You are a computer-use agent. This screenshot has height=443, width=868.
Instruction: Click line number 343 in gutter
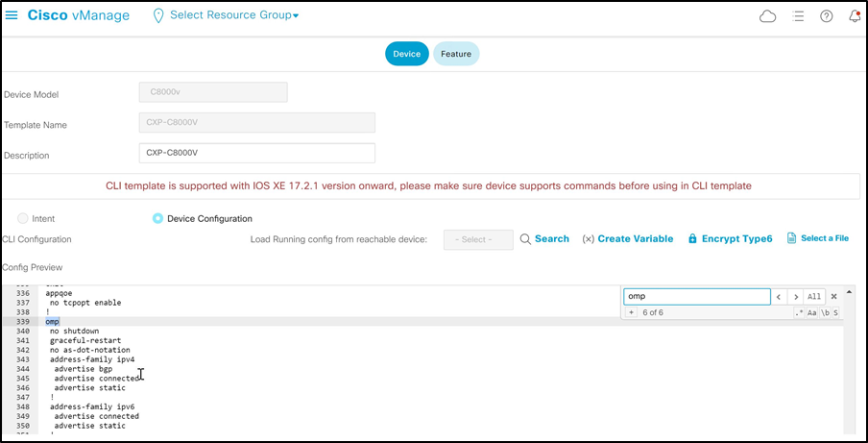click(23, 359)
